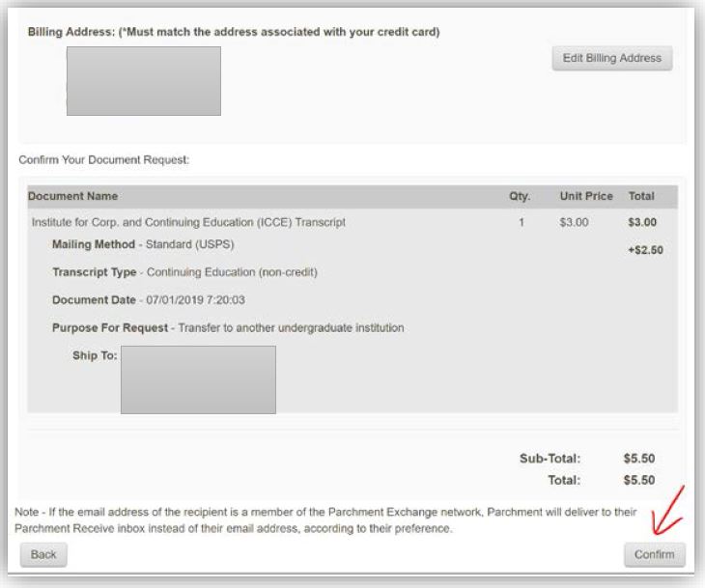Select the redacted billing address box
This screenshot has width=705, height=588.
pos(143,81)
